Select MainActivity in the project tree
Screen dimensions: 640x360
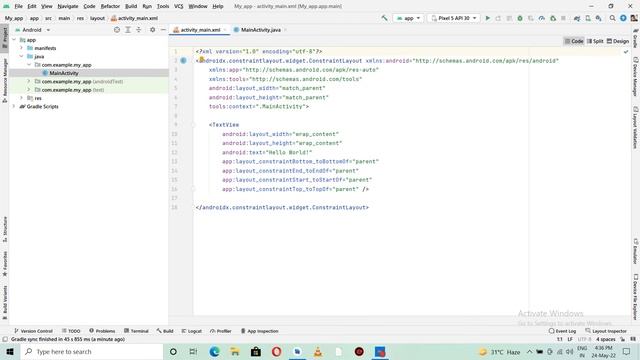point(64,73)
